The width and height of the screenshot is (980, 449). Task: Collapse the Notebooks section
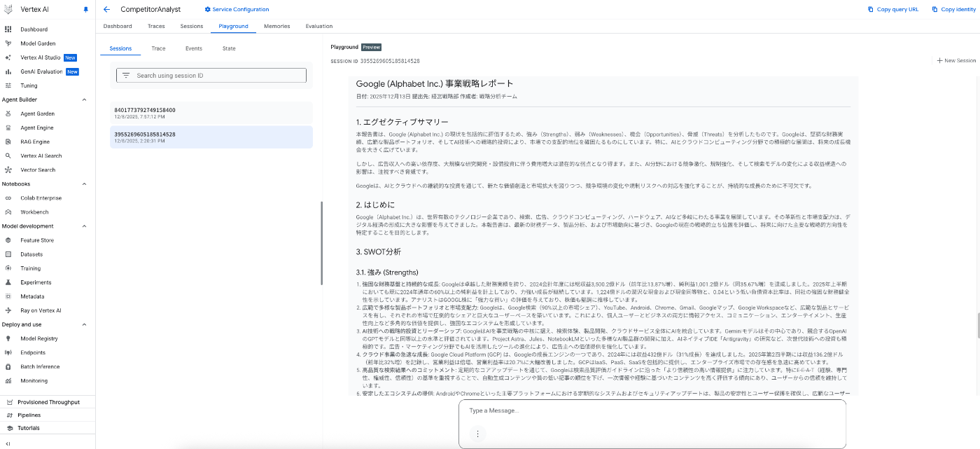point(85,184)
